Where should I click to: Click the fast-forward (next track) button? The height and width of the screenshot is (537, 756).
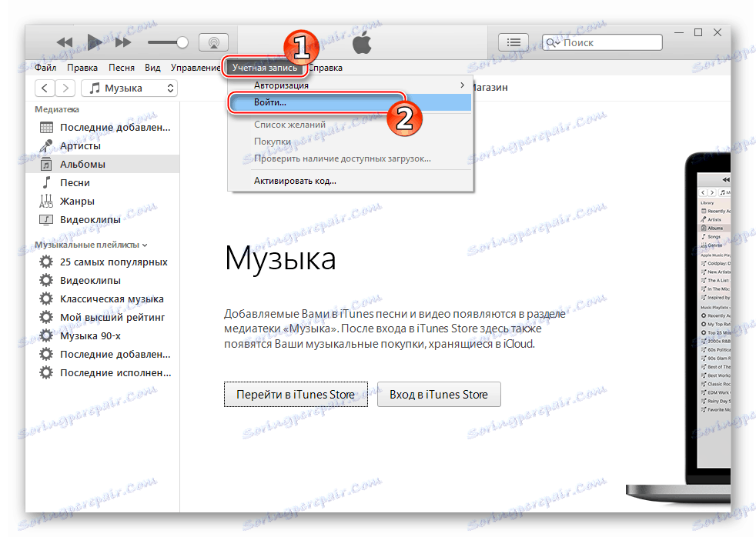point(123,42)
